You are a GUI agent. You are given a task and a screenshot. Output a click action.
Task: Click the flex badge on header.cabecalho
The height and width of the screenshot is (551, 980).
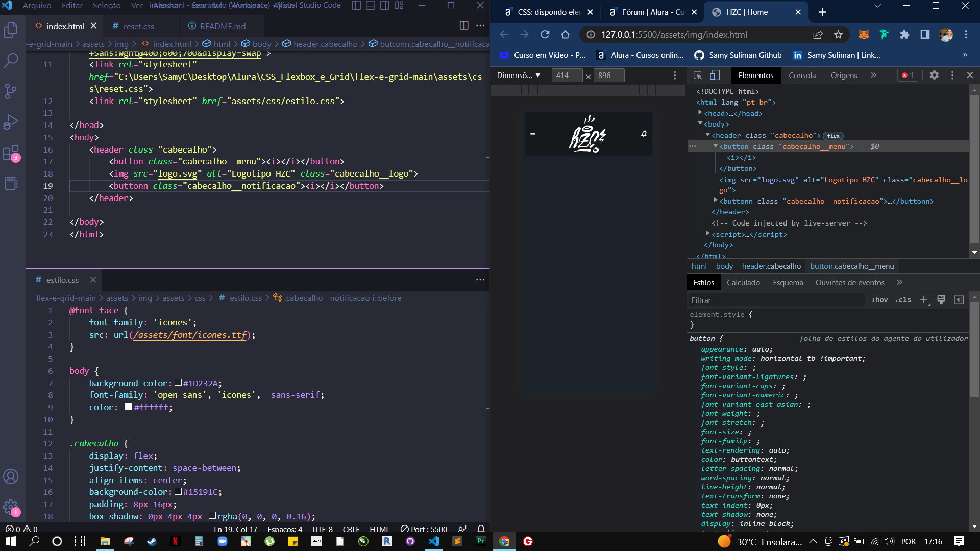click(834, 136)
